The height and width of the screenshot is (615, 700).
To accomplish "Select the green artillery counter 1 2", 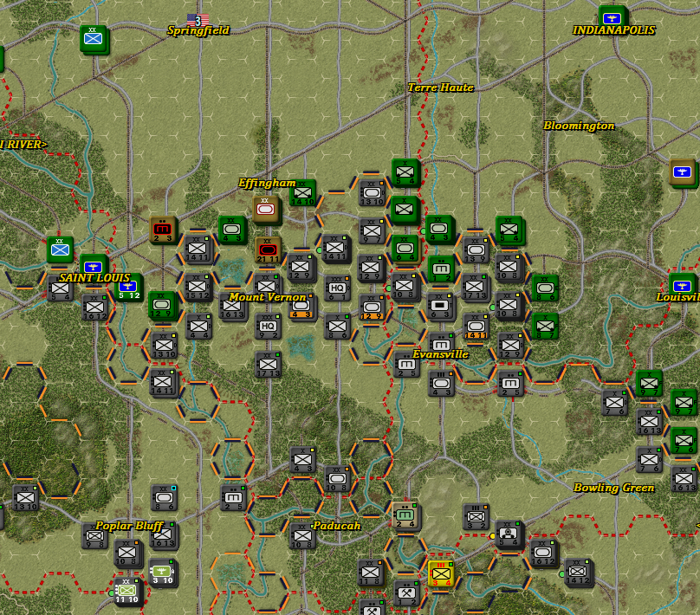I will 441,269.
